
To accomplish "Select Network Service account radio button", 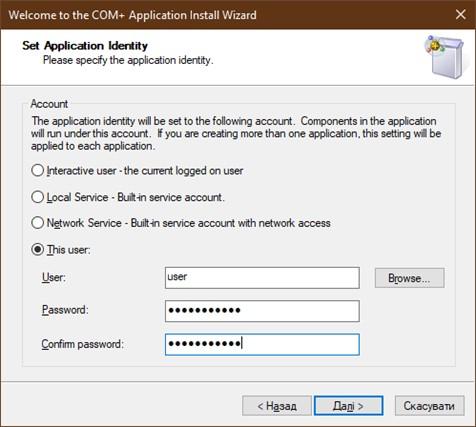I will (x=37, y=223).
